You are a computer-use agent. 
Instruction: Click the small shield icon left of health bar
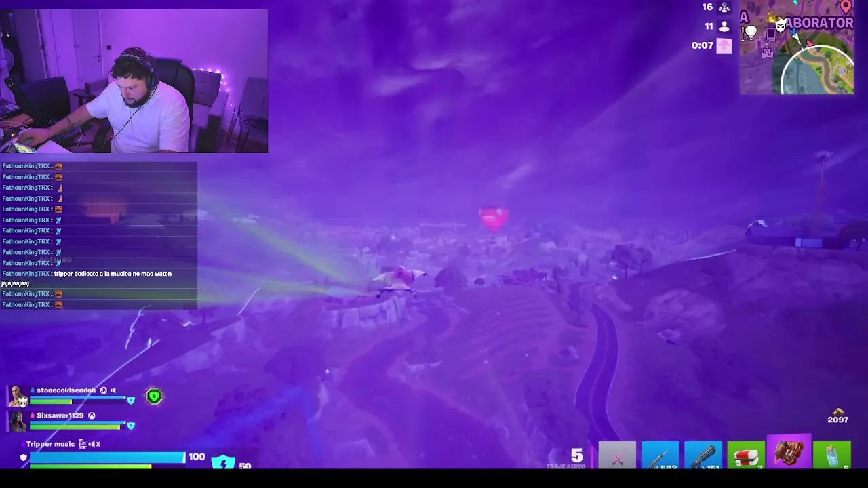click(24, 458)
